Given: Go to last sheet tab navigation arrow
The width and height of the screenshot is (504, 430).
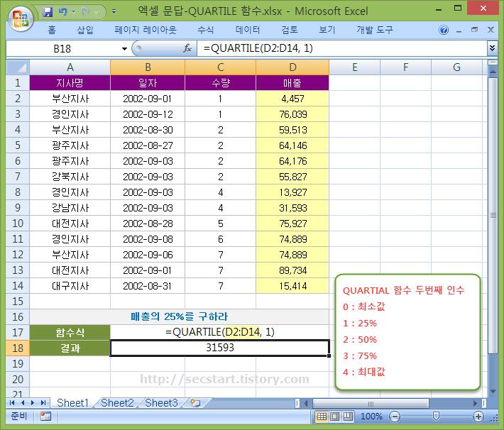Looking at the screenshot, I should pos(43,403).
